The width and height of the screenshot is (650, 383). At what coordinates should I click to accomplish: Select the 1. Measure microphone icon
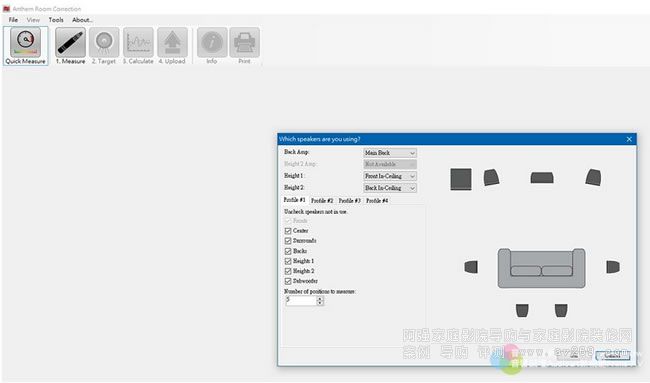[70, 42]
